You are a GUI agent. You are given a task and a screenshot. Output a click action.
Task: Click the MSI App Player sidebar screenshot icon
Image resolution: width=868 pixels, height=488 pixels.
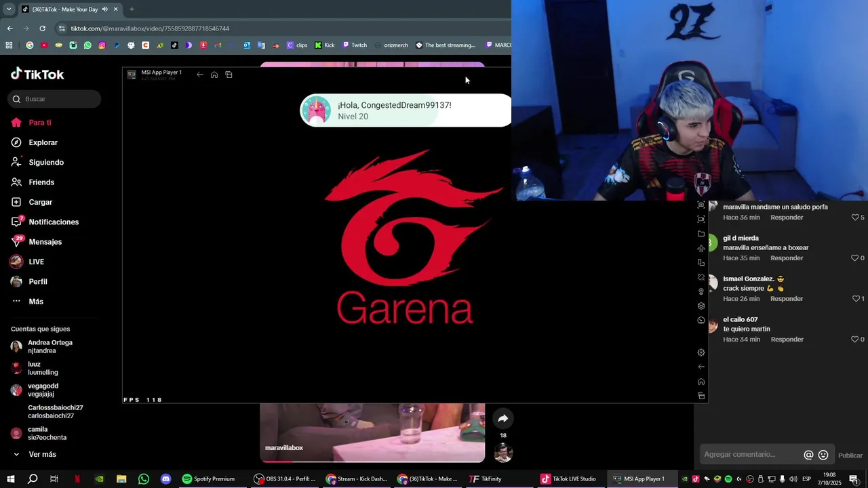pyautogui.click(x=701, y=205)
